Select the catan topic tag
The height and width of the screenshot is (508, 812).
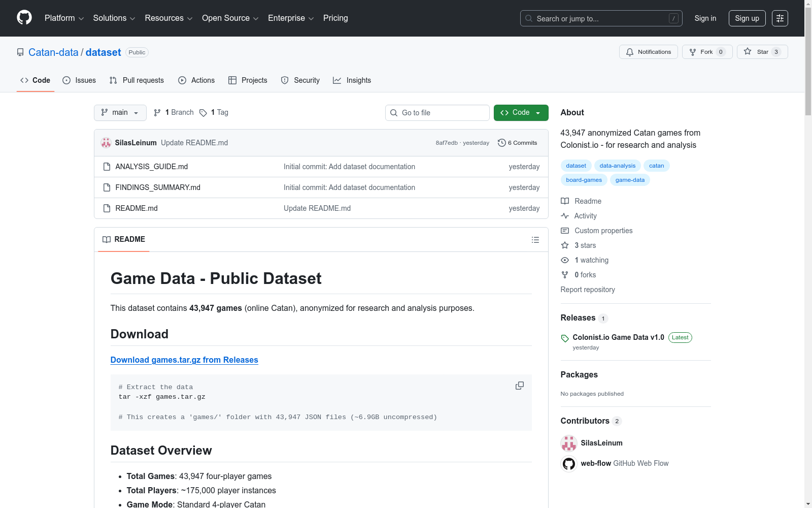pos(657,166)
